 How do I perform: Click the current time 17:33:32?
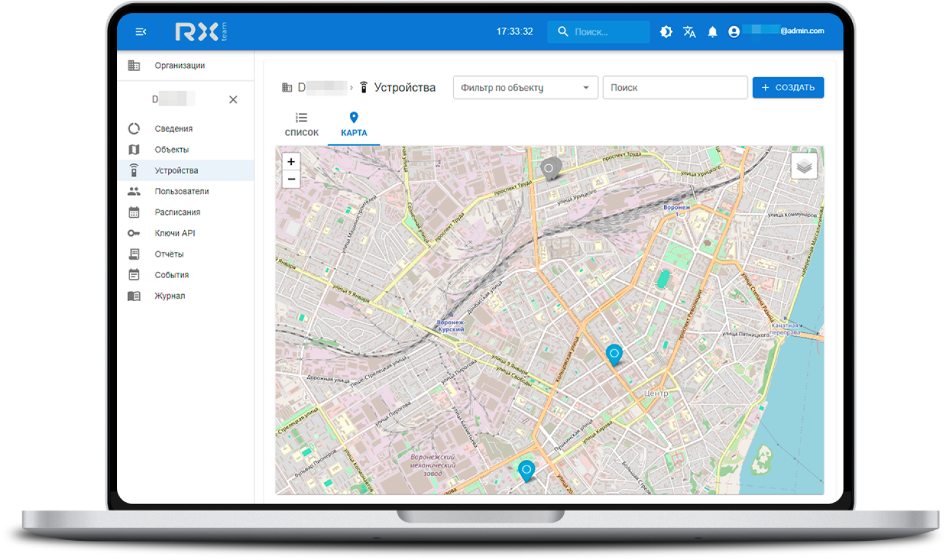[x=515, y=32]
